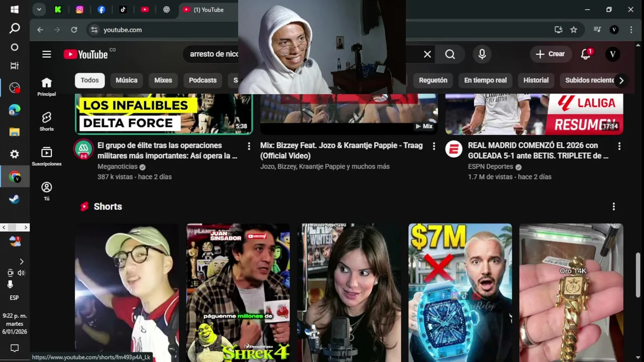Show more filter chips with right arrow
Screen dimensions: 644x362
point(621,80)
